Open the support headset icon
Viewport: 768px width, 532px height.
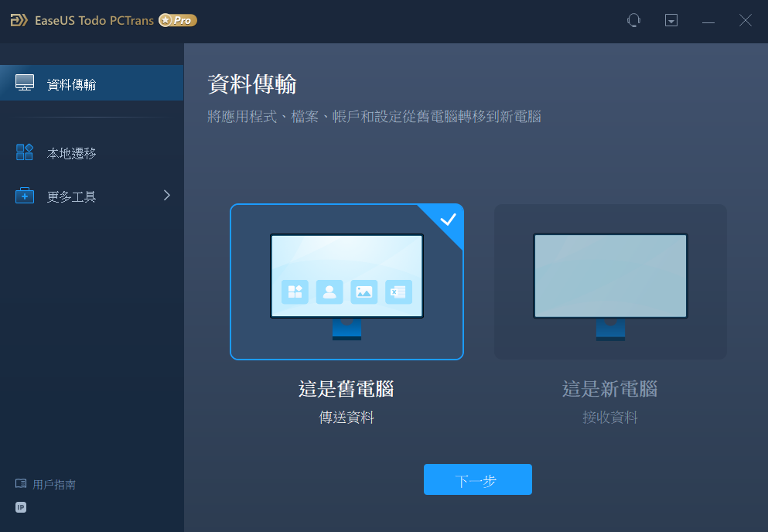633,20
